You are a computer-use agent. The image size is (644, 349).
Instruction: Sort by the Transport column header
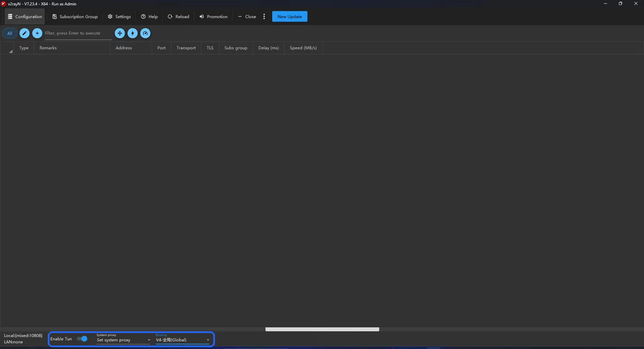pos(186,48)
